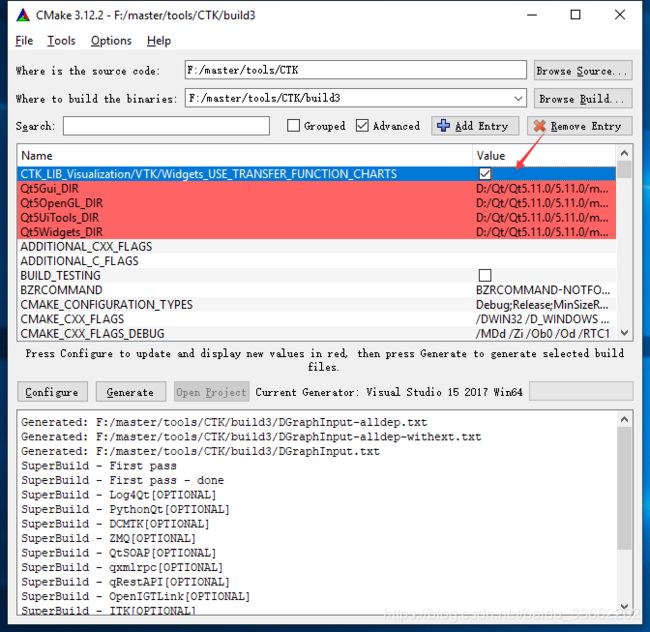Click the Qt5Gui_DIR path value
Viewport: 650px width, 632px height.
click(x=542, y=189)
